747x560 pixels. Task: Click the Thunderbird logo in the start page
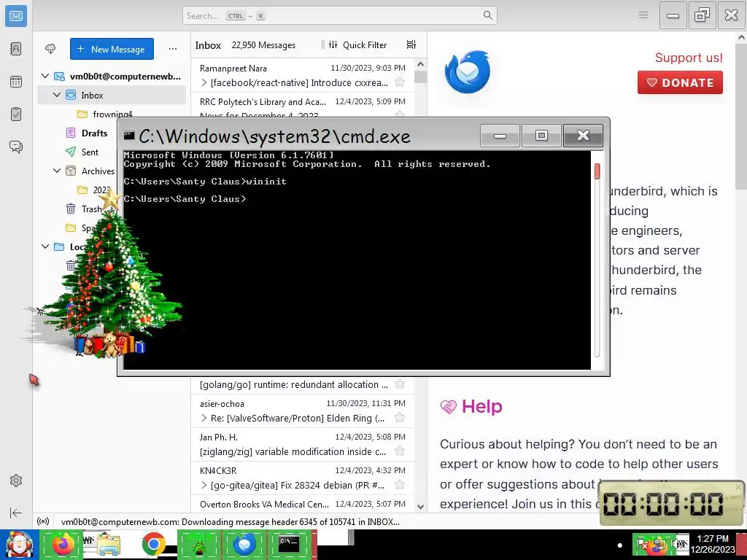click(x=468, y=72)
